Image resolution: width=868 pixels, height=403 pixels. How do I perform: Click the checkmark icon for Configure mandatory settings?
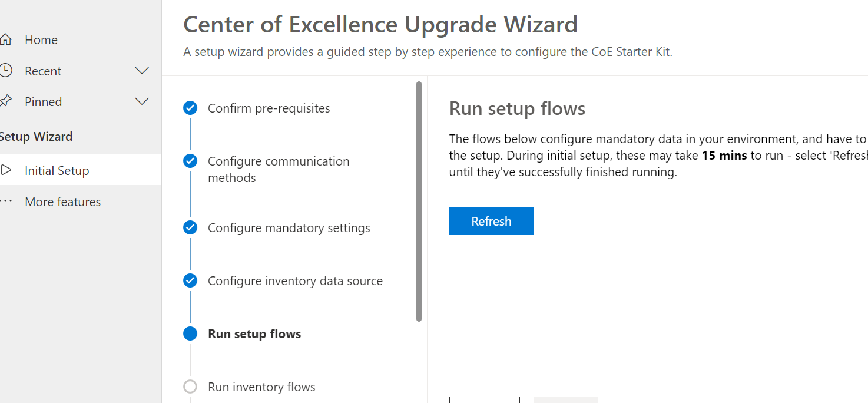[190, 227]
